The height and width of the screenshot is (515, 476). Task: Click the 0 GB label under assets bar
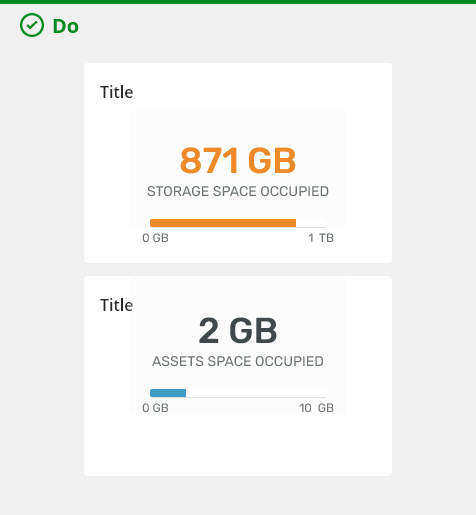[155, 408]
